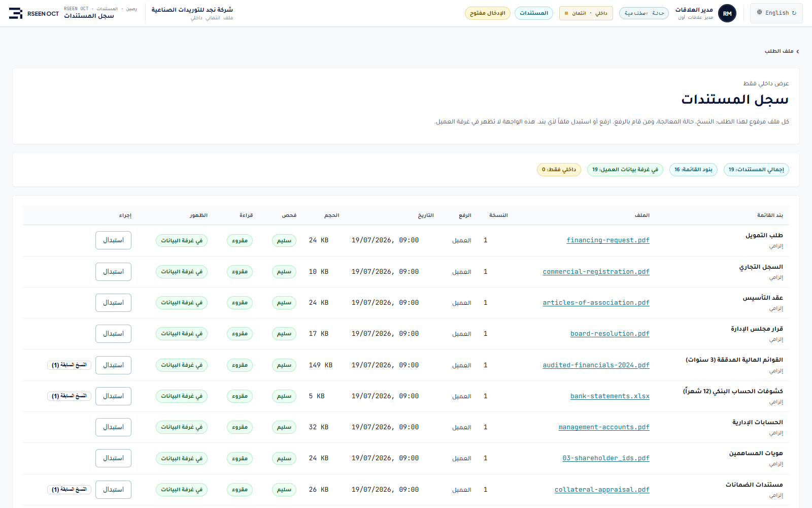The image size is (812, 508).
Task: Expand previous versions of collateral-appraisal.pdf
Action: (69, 490)
